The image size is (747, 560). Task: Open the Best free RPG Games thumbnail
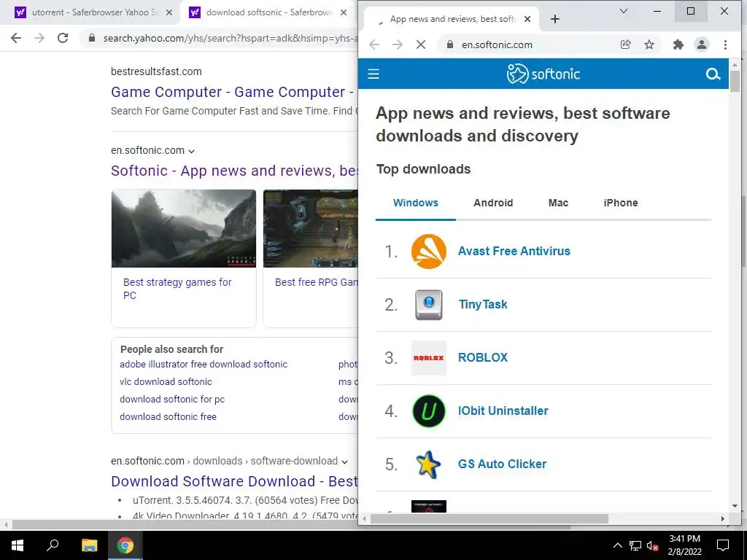tap(311, 228)
